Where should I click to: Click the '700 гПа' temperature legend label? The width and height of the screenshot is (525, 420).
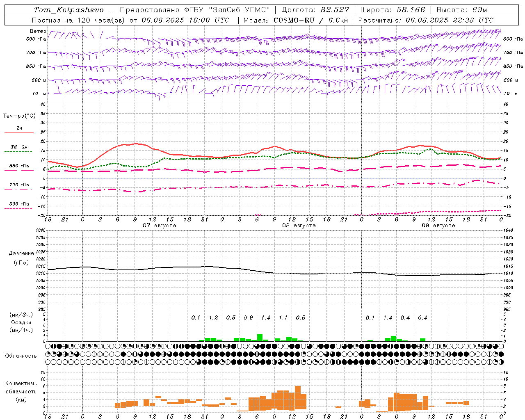click(x=19, y=185)
